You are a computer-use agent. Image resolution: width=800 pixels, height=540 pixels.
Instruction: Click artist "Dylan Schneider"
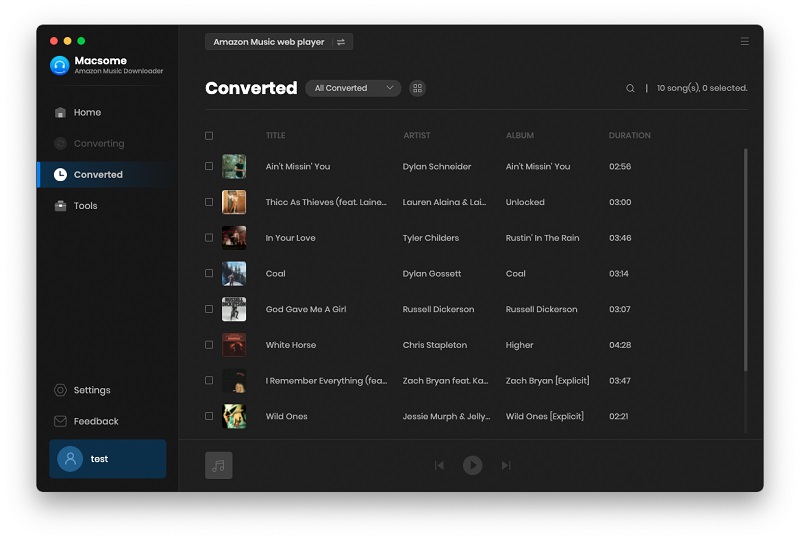(437, 166)
